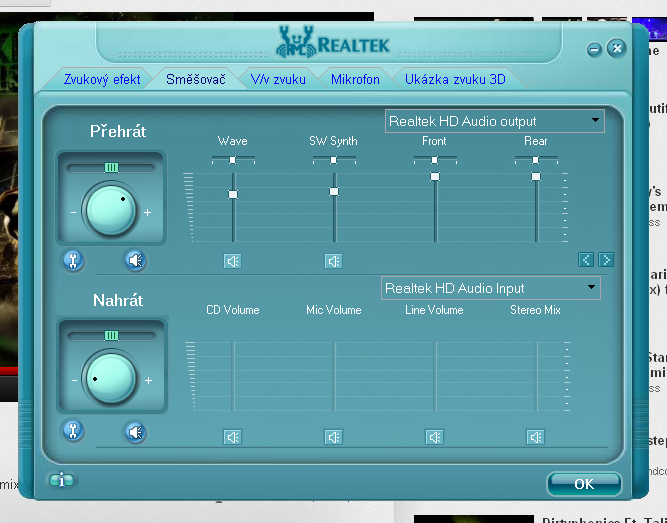Click the Rear volume slider handle
This screenshot has height=523, width=667.
pos(536,176)
